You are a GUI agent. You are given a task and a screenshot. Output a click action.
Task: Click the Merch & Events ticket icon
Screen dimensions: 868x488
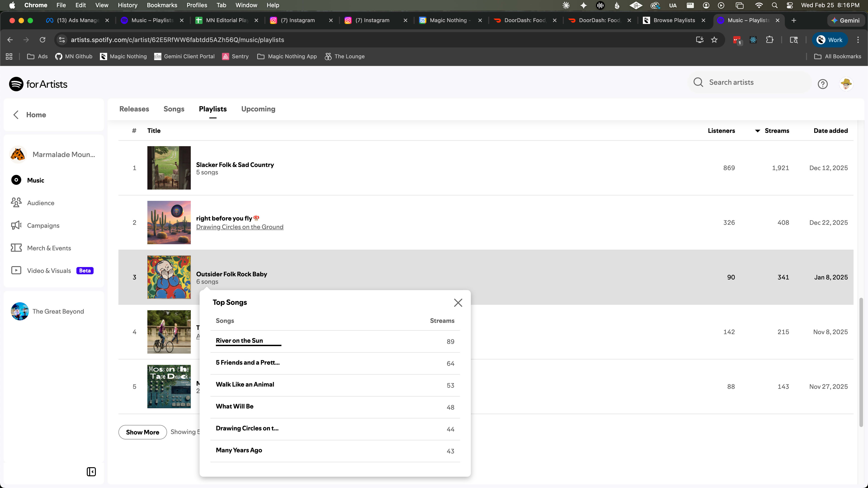(x=16, y=248)
